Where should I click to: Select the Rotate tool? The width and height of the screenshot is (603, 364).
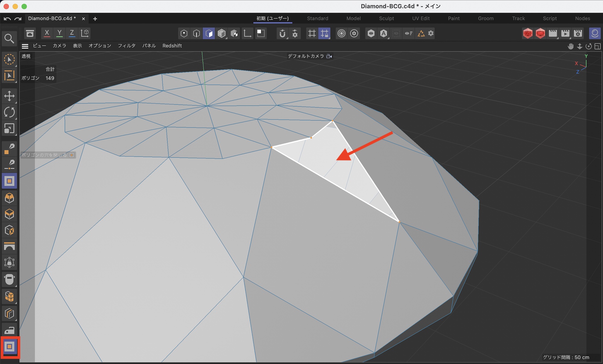(x=9, y=112)
